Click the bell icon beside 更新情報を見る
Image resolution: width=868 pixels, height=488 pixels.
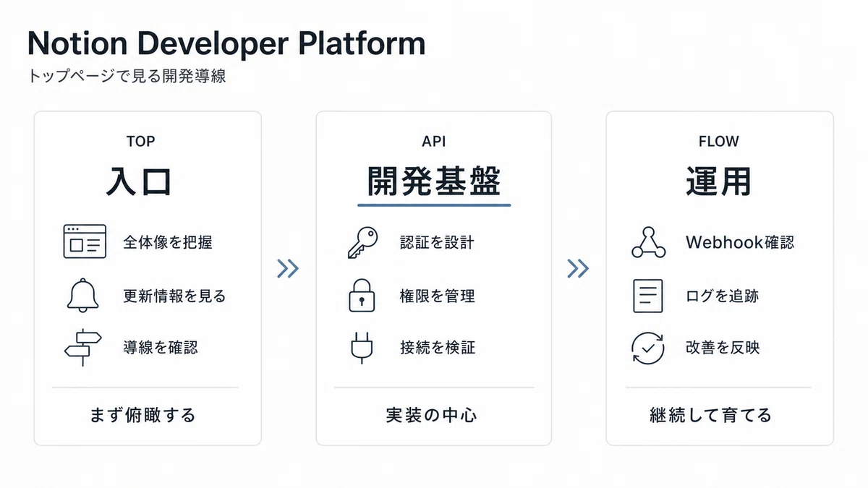(x=82, y=295)
